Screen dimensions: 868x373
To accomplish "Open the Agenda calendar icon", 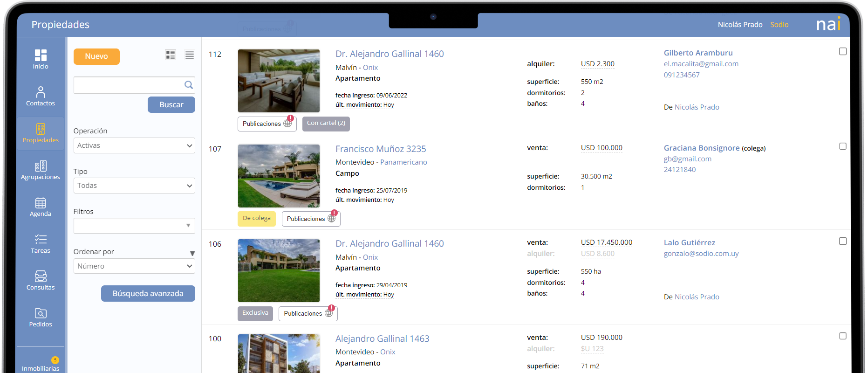I will pyautogui.click(x=41, y=207).
